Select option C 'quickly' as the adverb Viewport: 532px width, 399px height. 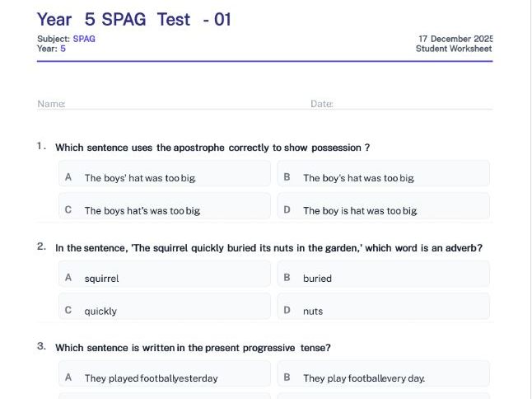(165, 311)
